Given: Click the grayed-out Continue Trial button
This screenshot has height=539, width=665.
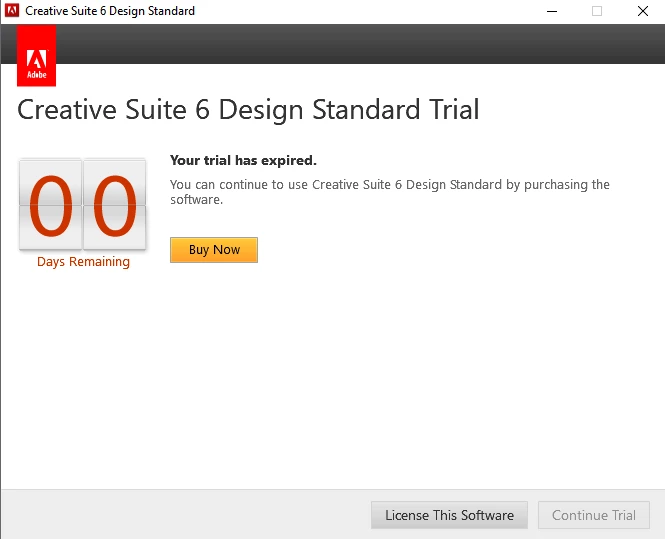Looking at the screenshot, I should 594,515.
